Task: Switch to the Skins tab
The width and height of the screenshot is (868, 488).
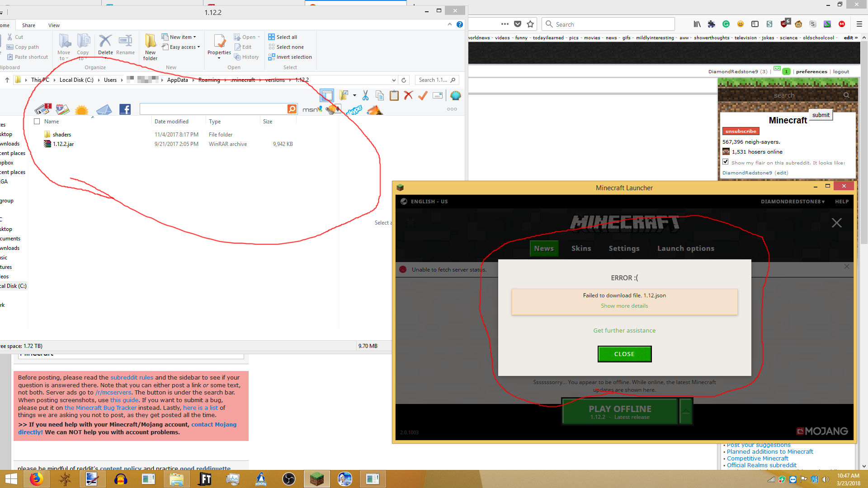Action: (x=581, y=249)
